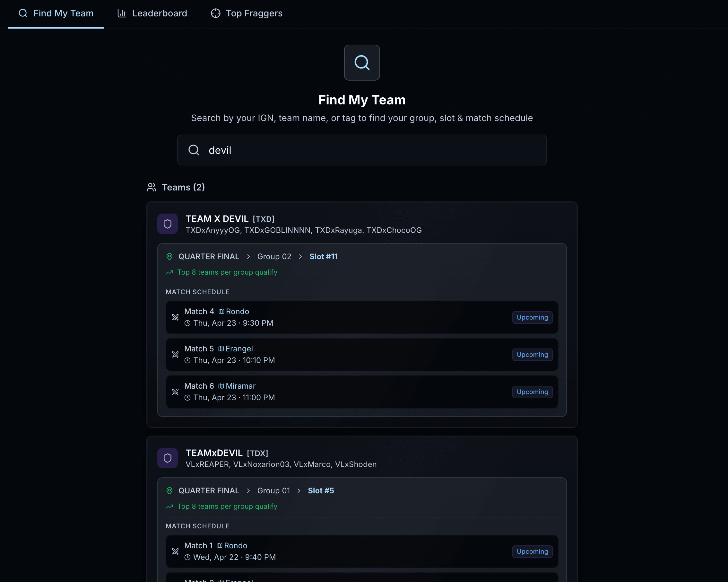Expand the chevron after QUARTER FINAL breadcrumb
728x582 pixels.
[248, 257]
